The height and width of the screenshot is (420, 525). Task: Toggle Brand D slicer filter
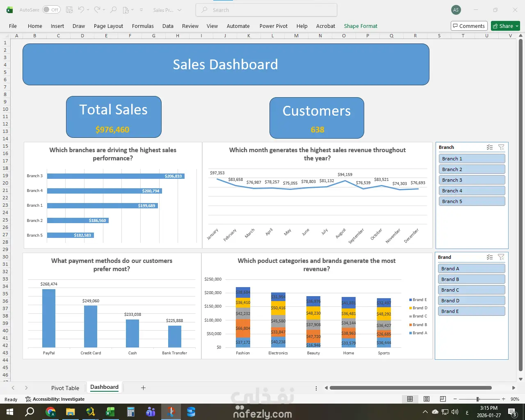472,301
